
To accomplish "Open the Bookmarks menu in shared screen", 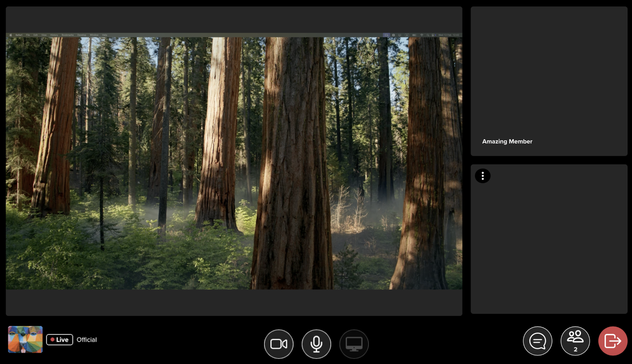I will click(x=67, y=35).
